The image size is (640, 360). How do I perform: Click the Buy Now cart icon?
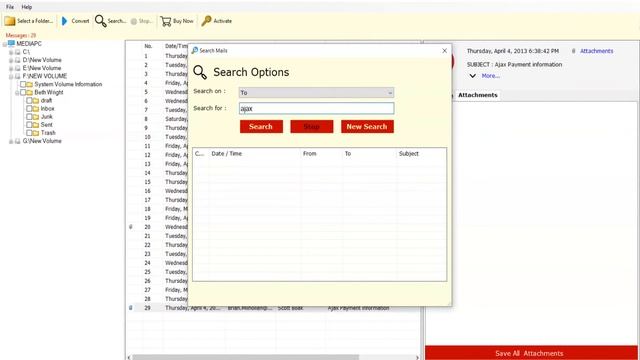(x=165, y=21)
